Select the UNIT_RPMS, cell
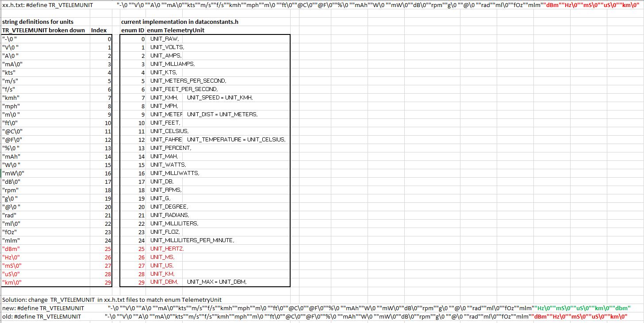Viewport: 644px width, 323px height. 166,190
